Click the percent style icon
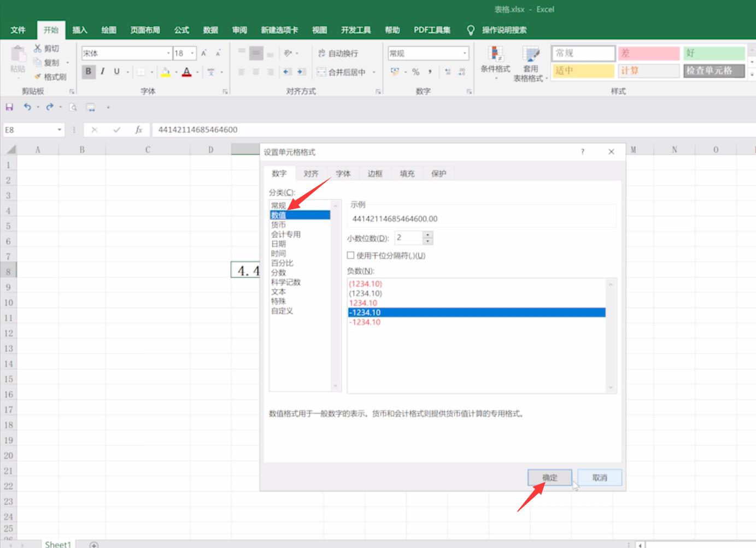 (416, 72)
